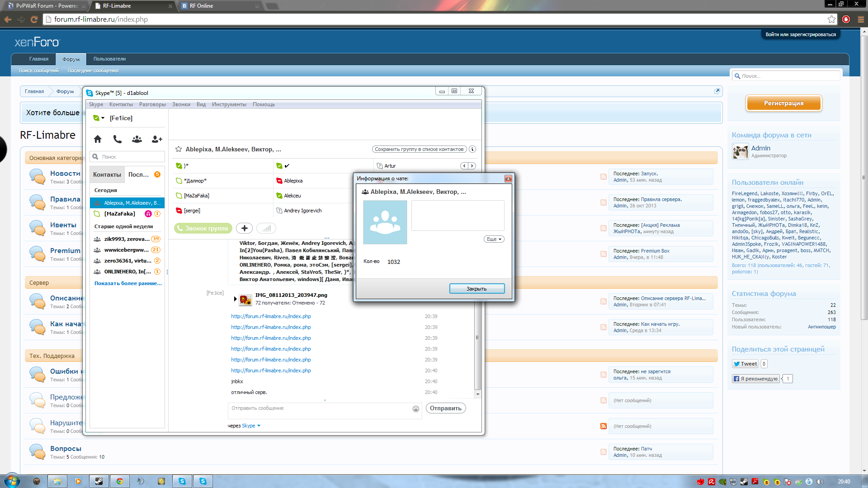Click 'Показать более ранние...' link

pos(128,283)
